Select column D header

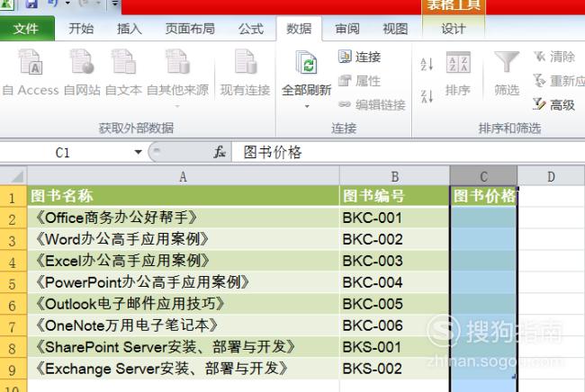pos(551,176)
